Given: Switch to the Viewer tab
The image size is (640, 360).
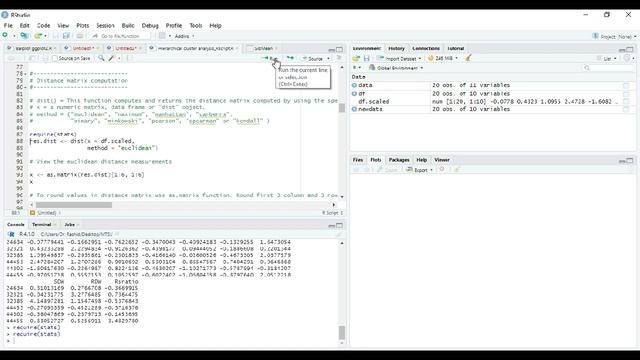Looking at the screenshot, I should tap(442, 160).
